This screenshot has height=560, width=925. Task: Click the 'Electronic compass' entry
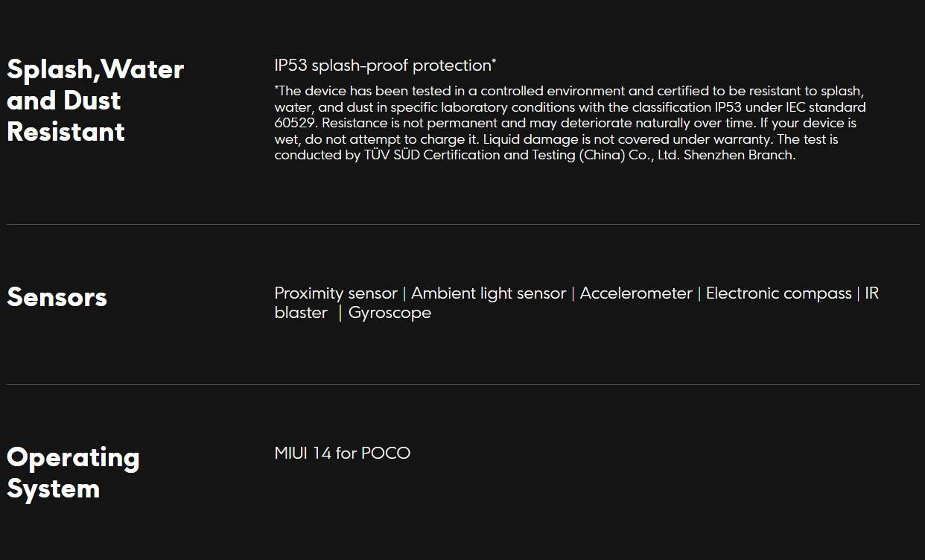point(778,293)
